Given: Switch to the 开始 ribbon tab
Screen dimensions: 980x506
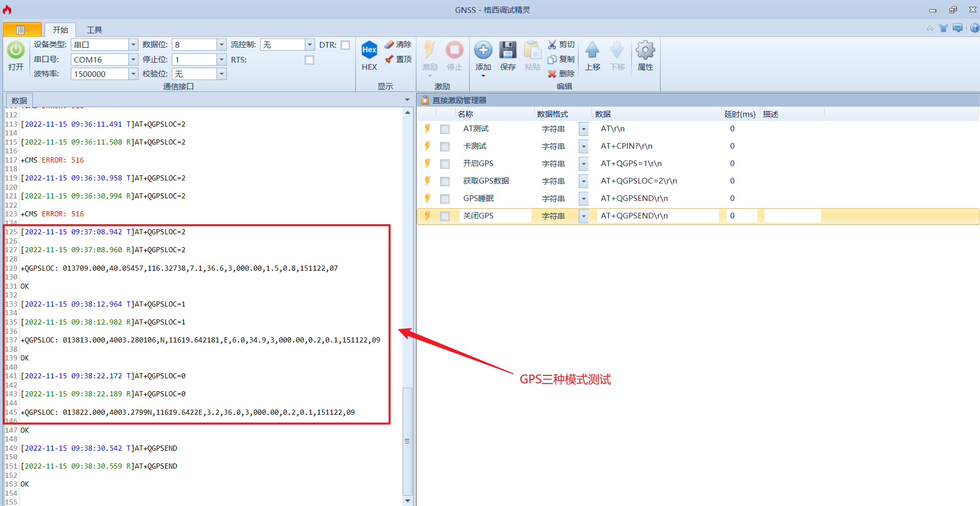Looking at the screenshot, I should [x=61, y=30].
